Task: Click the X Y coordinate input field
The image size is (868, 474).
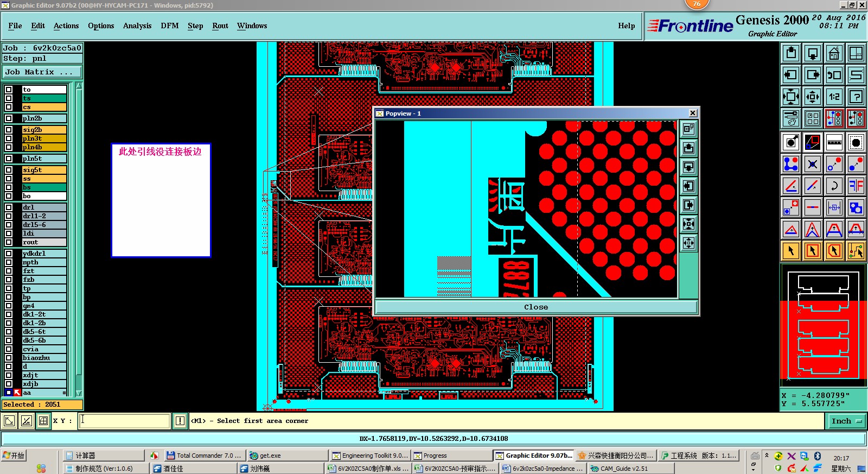Action: pyautogui.click(x=125, y=421)
